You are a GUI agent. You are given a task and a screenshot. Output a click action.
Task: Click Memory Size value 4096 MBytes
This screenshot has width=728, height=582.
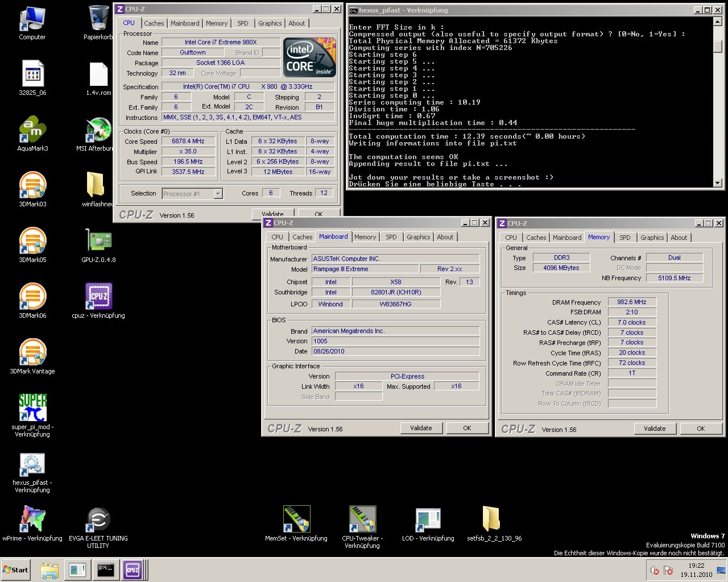pyautogui.click(x=561, y=268)
